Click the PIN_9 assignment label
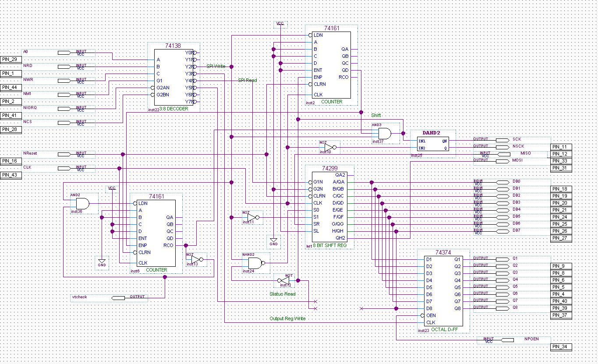 [x=561, y=266]
